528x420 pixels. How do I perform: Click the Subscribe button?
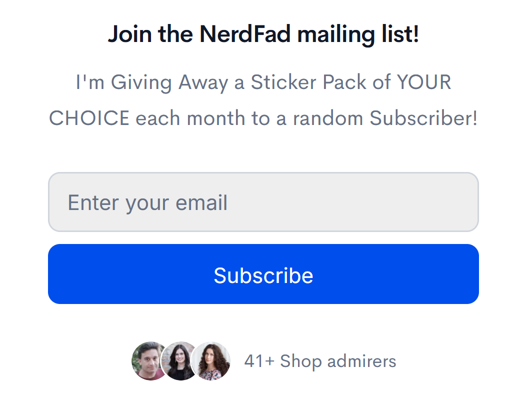(263, 274)
